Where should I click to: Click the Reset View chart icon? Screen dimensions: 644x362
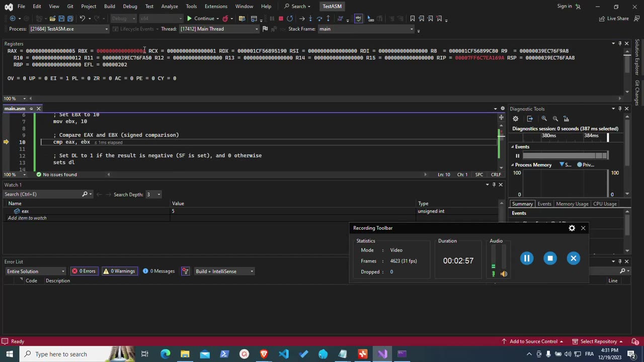[567, 119]
